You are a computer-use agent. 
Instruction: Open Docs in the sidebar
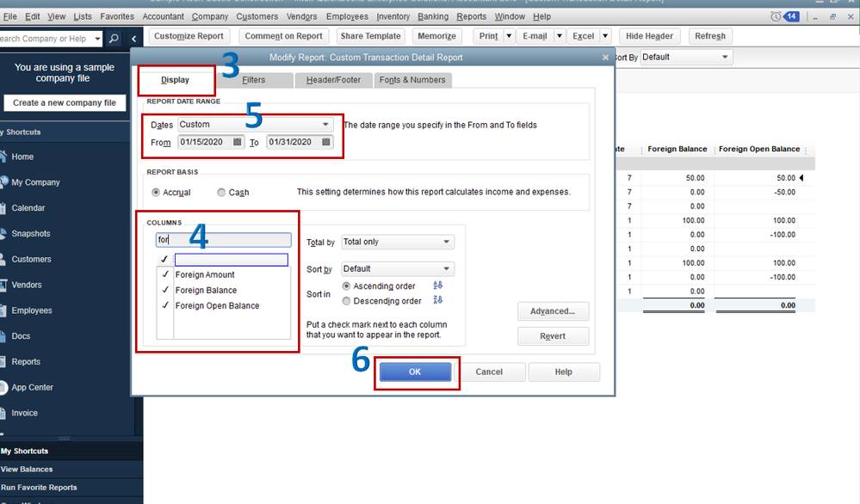21,335
